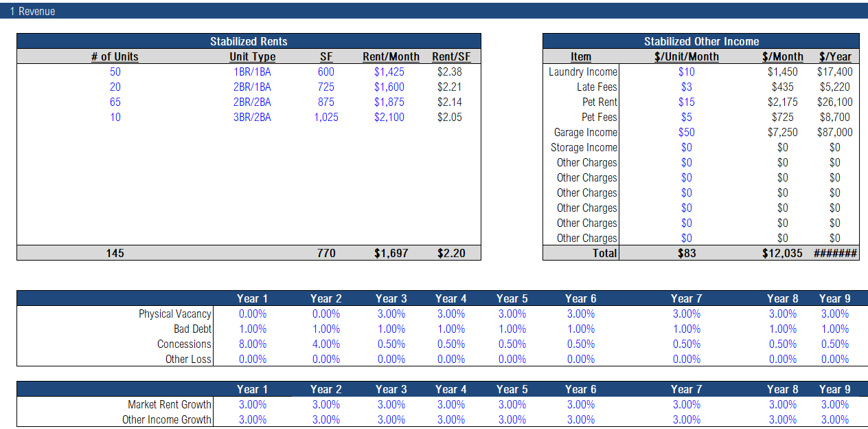Click the SF value 1,025 for 3BR/2BA
The image size is (868, 429).
click(x=325, y=117)
